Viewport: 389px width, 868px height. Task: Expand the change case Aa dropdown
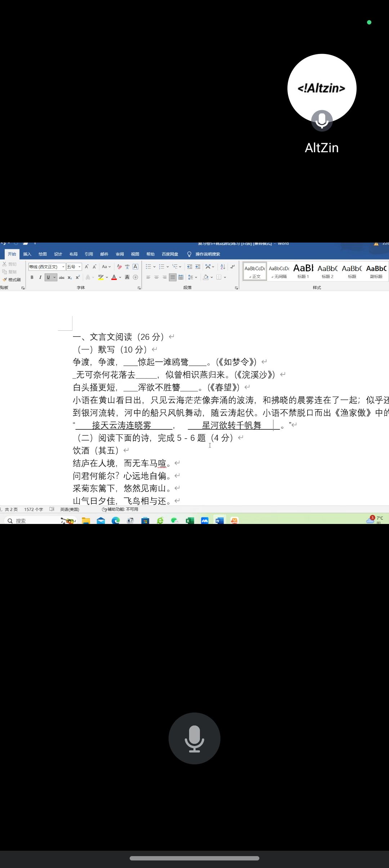point(106,267)
